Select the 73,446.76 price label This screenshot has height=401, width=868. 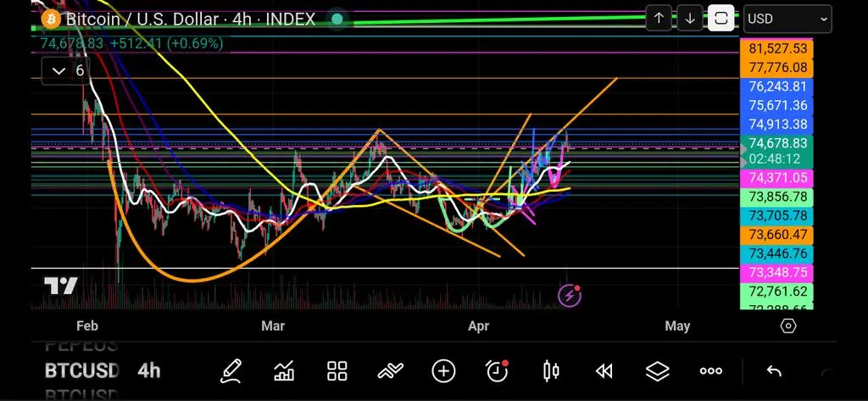[x=777, y=253]
